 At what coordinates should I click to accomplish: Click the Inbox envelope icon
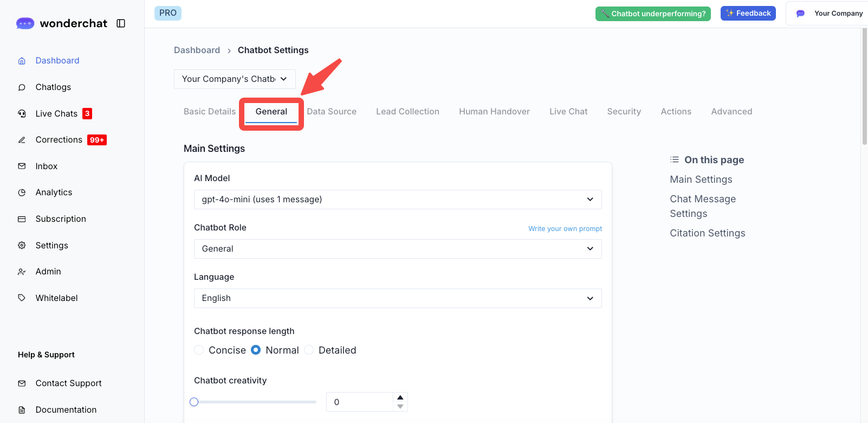(x=22, y=166)
